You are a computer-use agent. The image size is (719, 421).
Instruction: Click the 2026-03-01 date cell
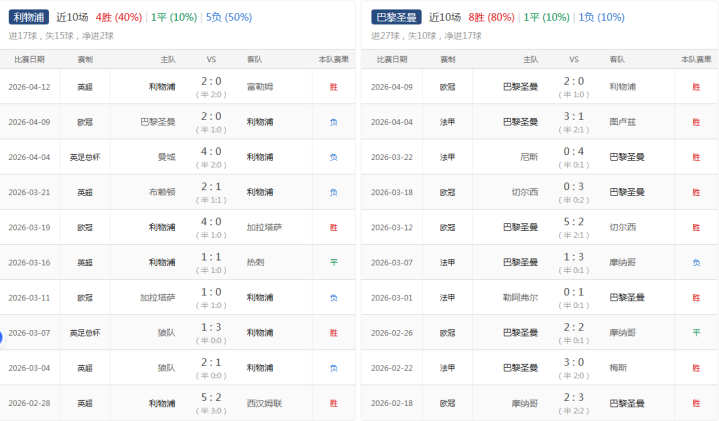392,298
